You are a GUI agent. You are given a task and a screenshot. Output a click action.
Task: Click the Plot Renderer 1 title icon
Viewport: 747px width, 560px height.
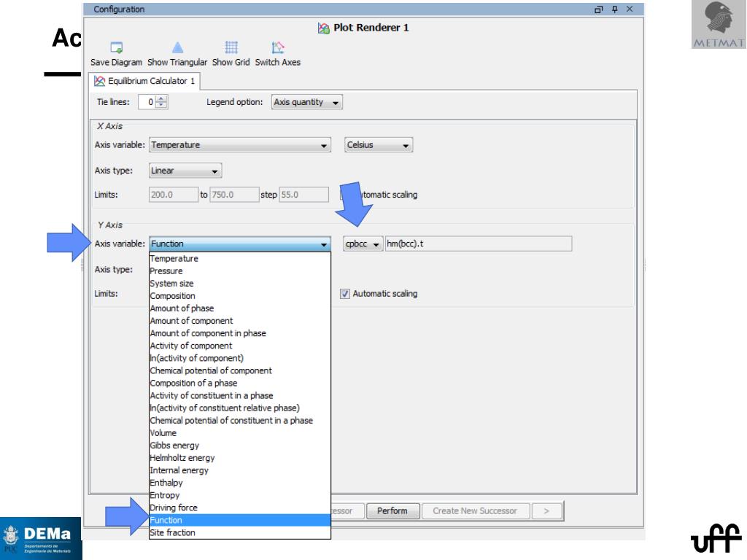point(324,28)
